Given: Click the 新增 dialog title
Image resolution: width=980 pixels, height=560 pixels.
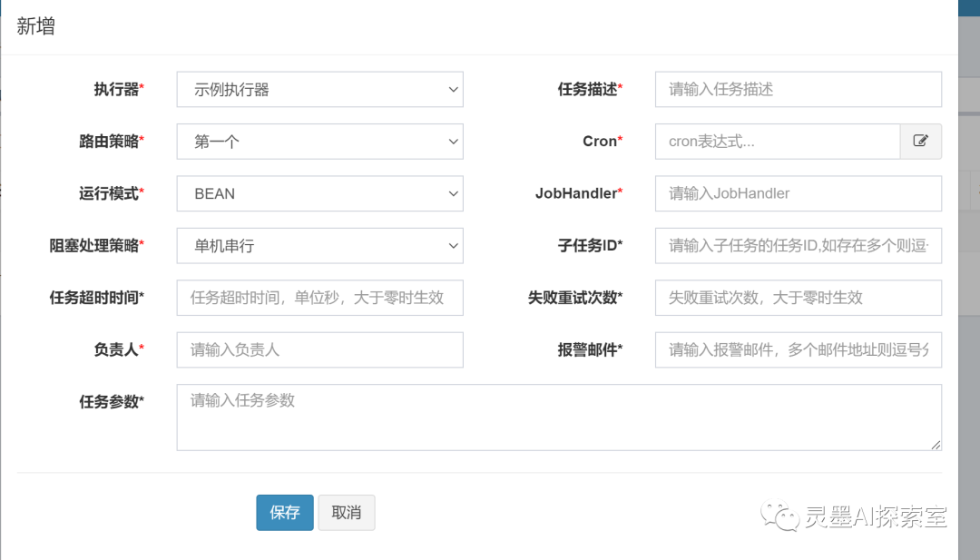Looking at the screenshot, I should [36, 26].
